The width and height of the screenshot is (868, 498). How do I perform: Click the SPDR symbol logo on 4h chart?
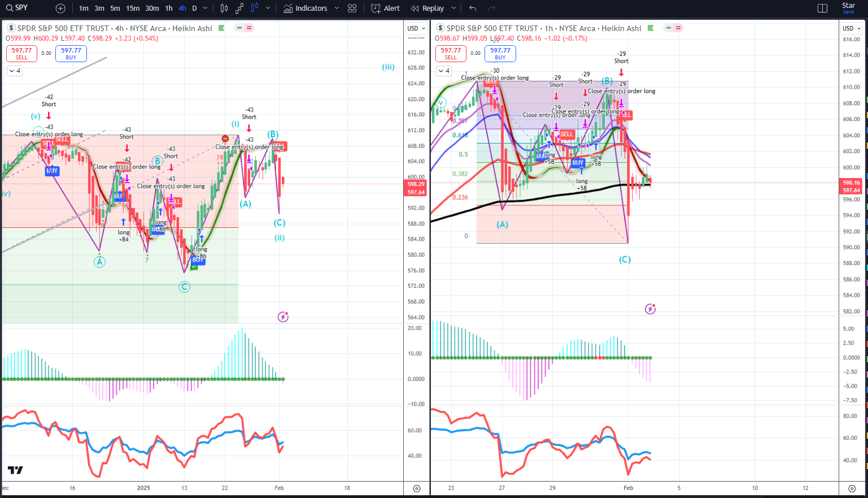point(11,28)
